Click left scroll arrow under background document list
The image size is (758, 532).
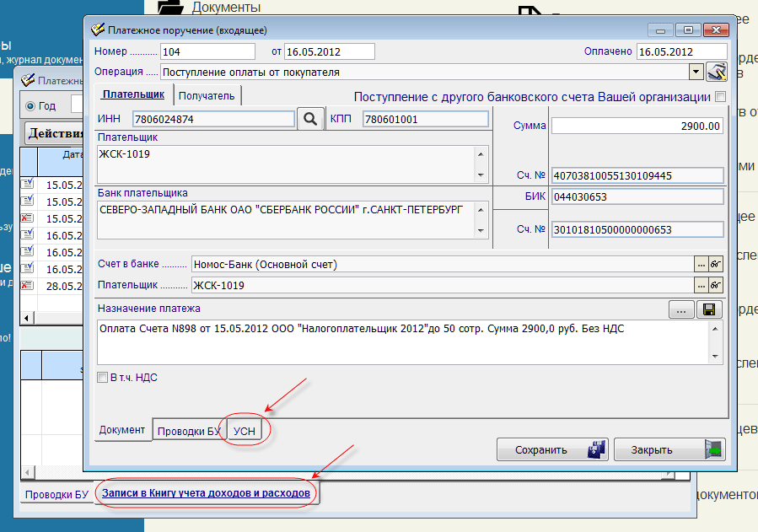[27, 318]
